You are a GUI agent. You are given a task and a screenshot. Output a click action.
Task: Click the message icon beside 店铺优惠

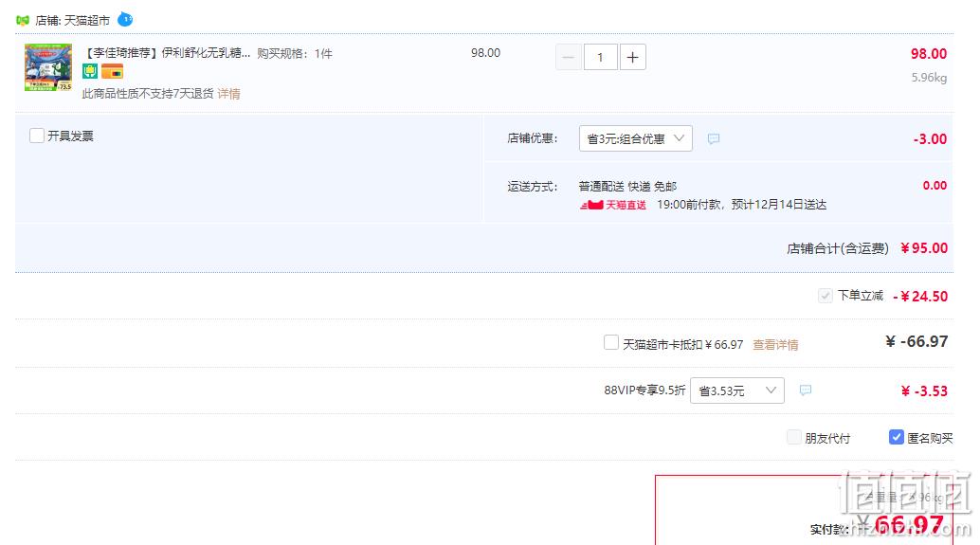[x=713, y=138]
